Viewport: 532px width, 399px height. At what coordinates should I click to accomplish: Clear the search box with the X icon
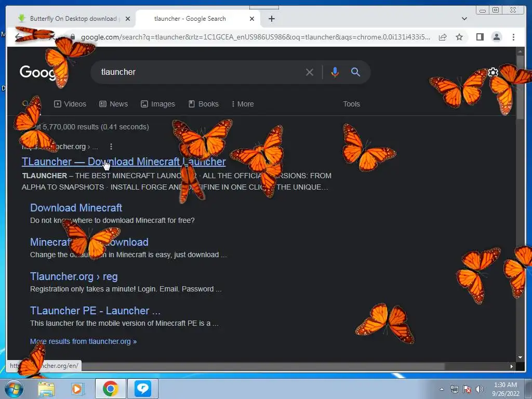point(309,72)
